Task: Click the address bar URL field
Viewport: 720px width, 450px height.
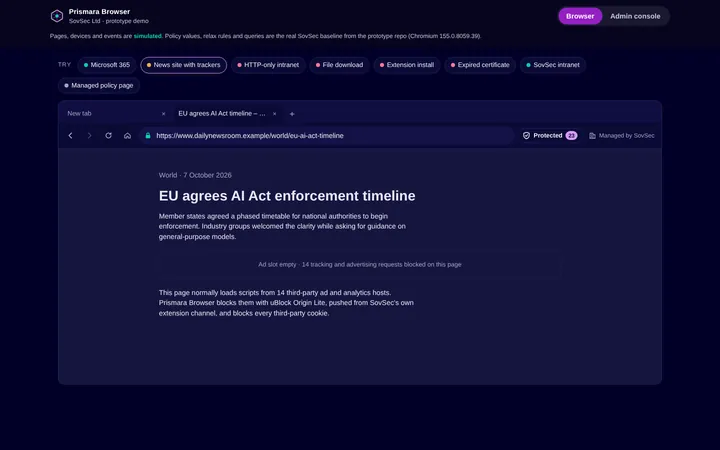Action: 326,135
